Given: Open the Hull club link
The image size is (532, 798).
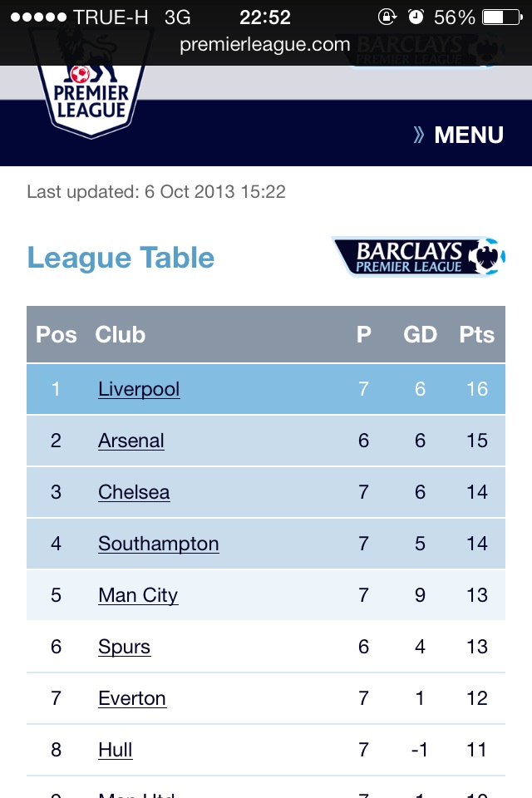Looking at the screenshot, I should point(116,750).
